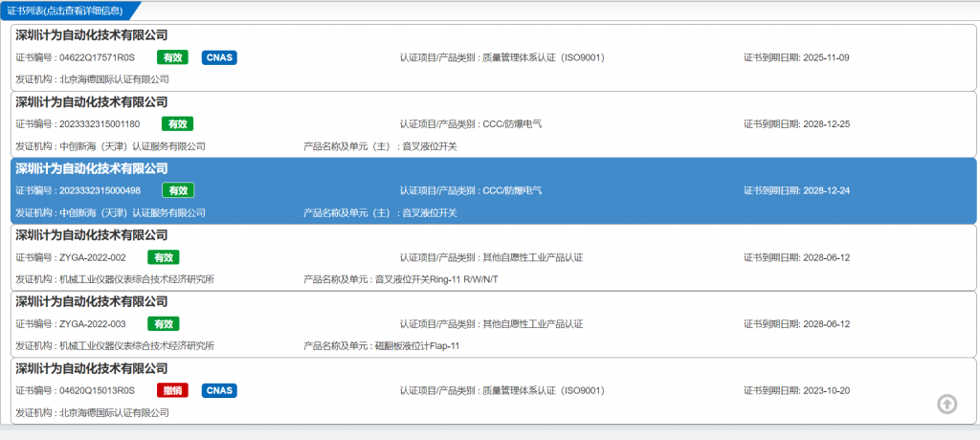Click the scroll-to-top arrow icon
This screenshot has width=980, height=440.
click(x=947, y=405)
